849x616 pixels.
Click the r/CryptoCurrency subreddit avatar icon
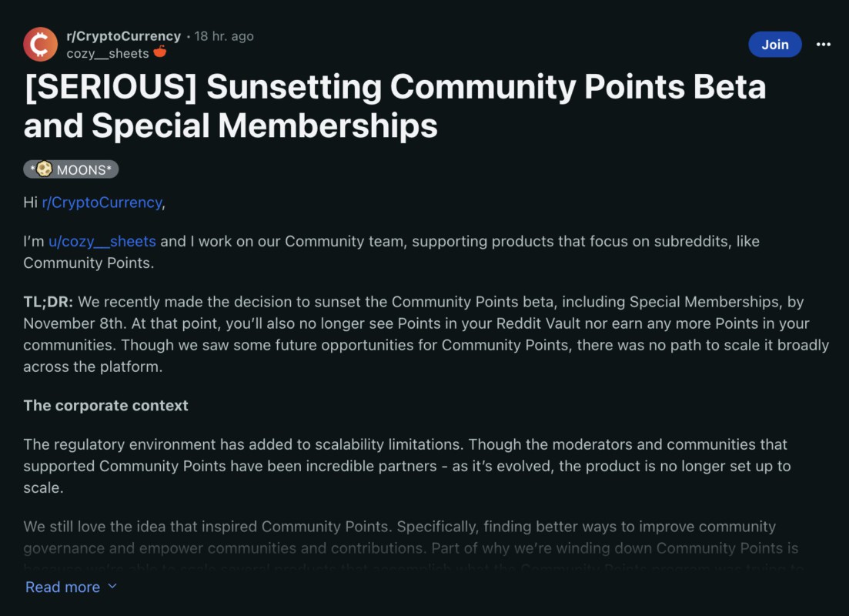tap(41, 44)
